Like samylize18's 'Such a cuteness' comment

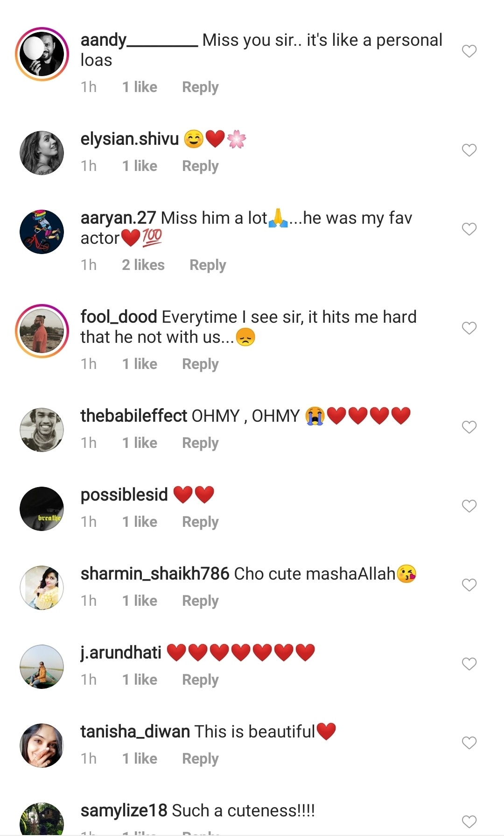click(x=469, y=822)
